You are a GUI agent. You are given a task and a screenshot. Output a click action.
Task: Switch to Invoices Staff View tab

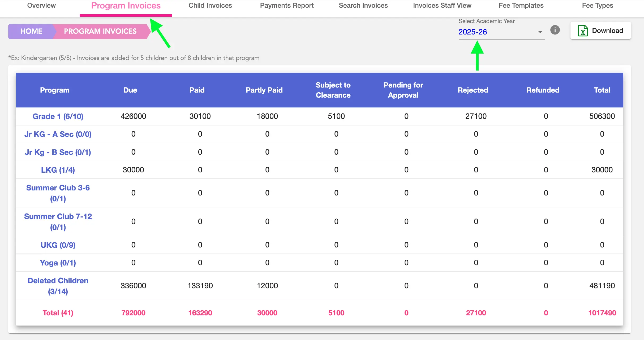442,6
